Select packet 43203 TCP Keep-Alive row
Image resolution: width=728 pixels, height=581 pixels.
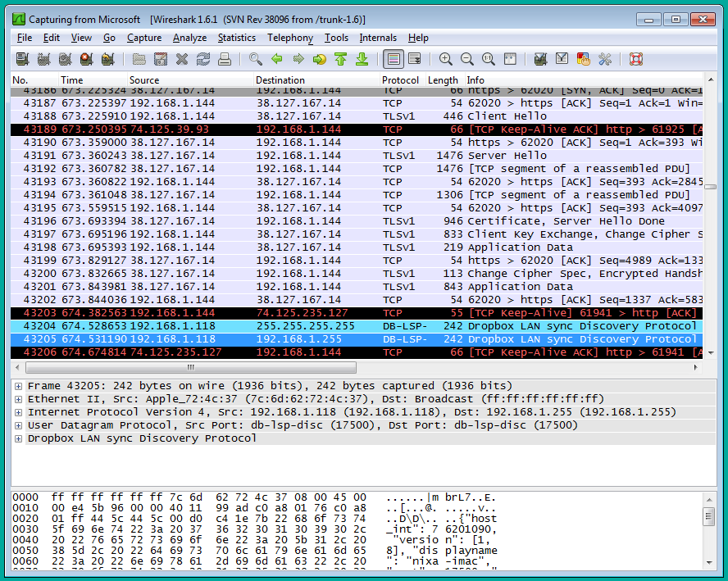357,313
